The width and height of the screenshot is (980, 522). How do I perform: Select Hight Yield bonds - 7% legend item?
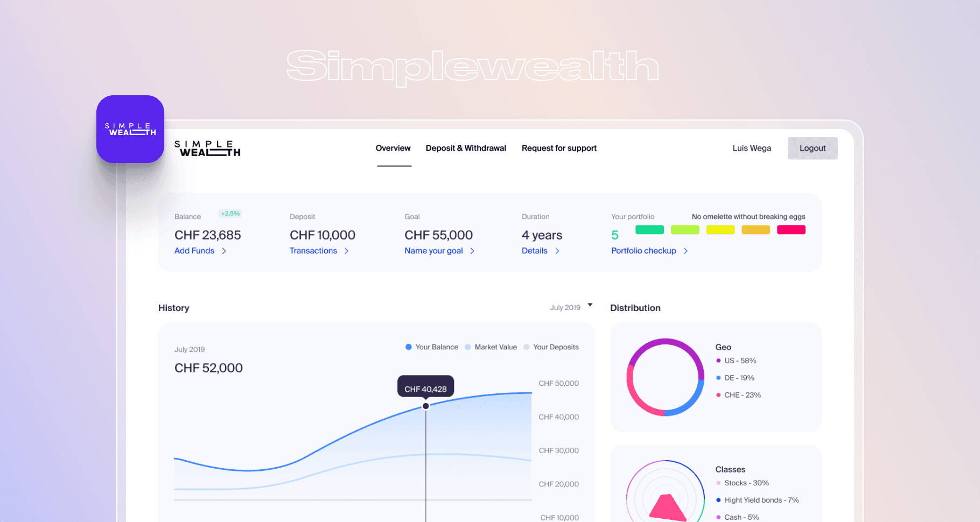click(758, 500)
